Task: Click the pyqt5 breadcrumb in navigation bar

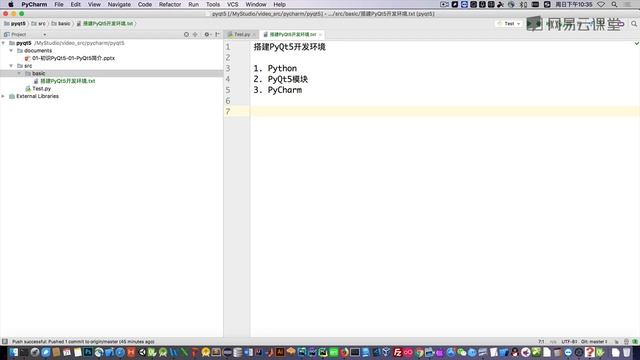Action: [15, 24]
